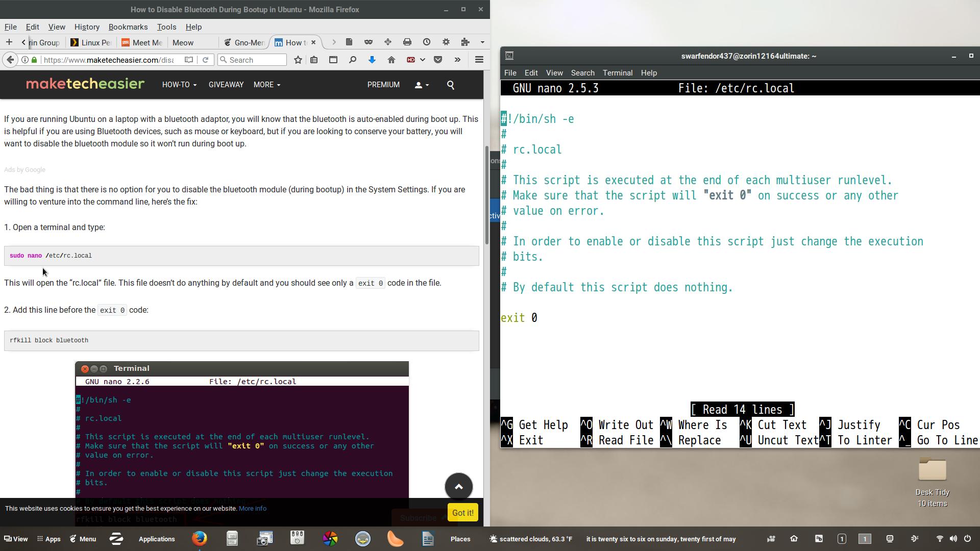This screenshot has width=980, height=551.
Task: Expand the user account dropdown
Action: (x=421, y=85)
